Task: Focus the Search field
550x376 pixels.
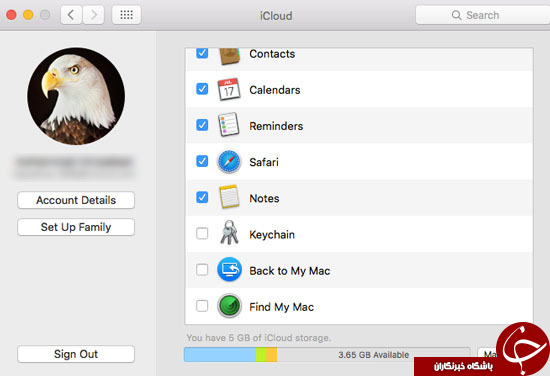Action: pos(483,15)
